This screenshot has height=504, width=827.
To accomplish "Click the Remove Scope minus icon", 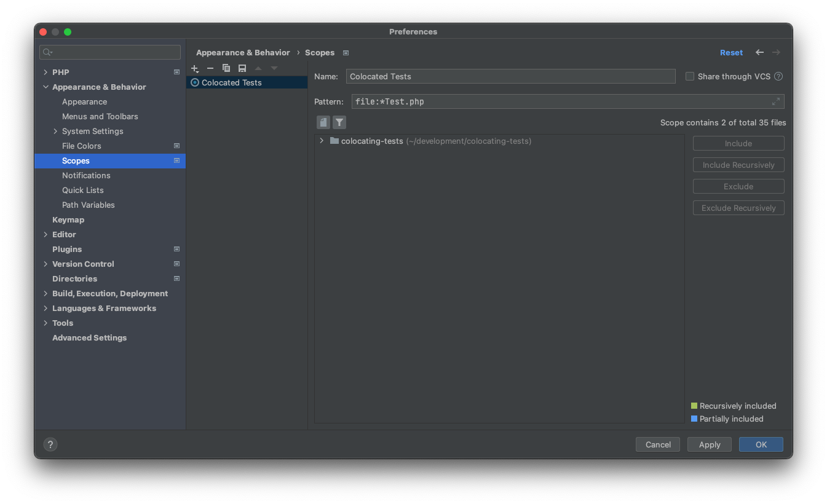I will coord(210,68).
